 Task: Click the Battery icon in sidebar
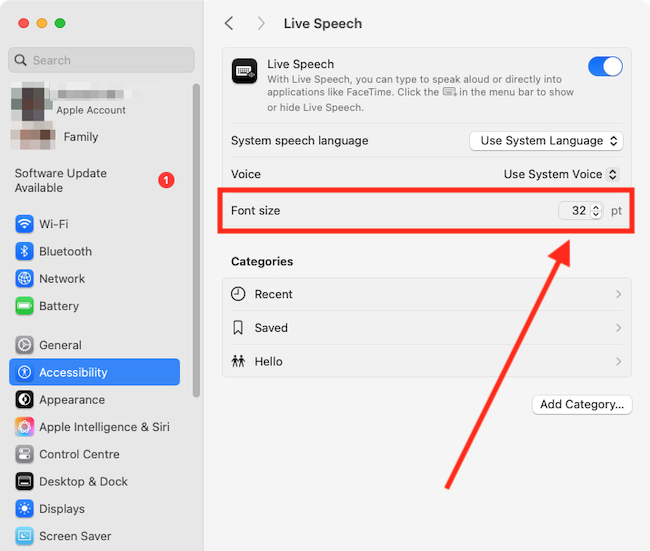point(25,306)
